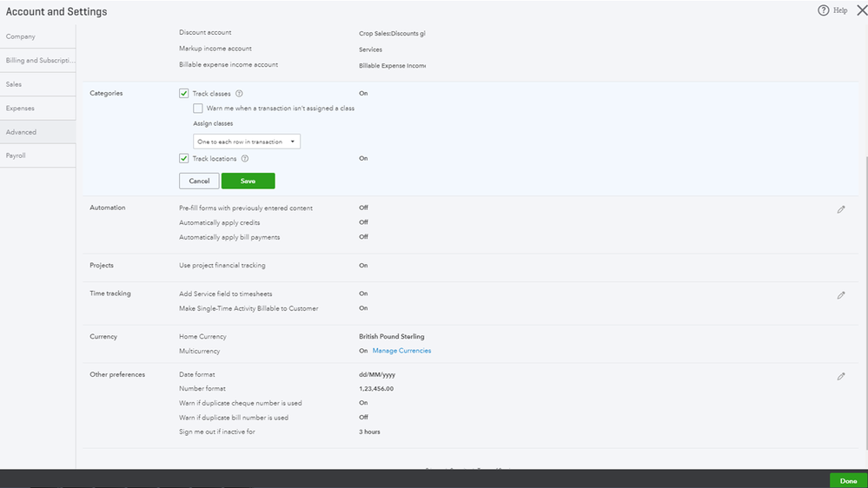Screen dimensions: 868x488
Task: Cancel the Categories changes
Action: 199,181
